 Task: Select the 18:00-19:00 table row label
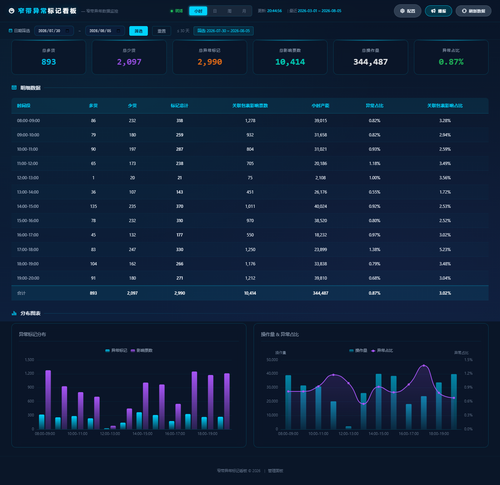(28, 264)
